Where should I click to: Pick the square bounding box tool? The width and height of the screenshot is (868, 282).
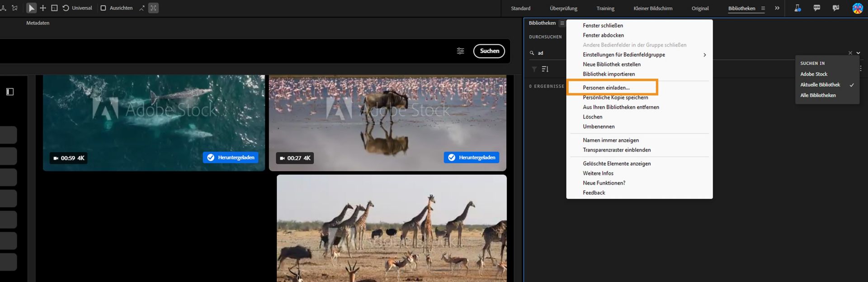pos(54,8)
